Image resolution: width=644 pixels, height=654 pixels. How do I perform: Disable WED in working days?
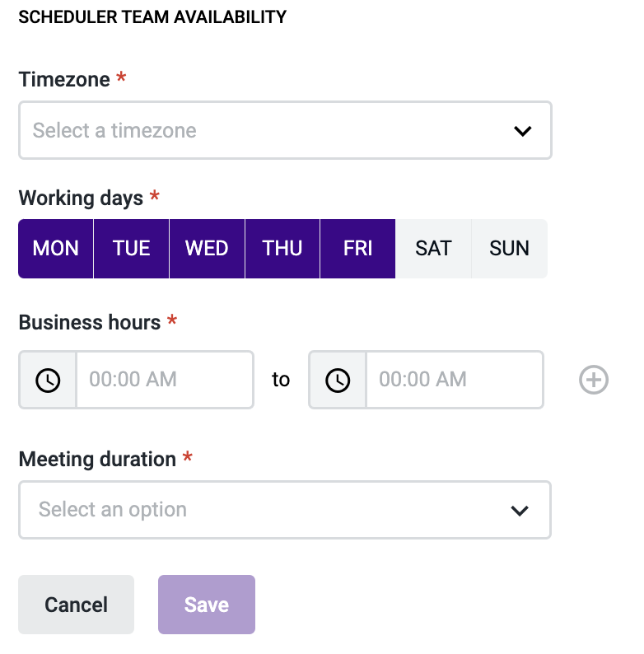pyautogui.click(x=207, y=249)
